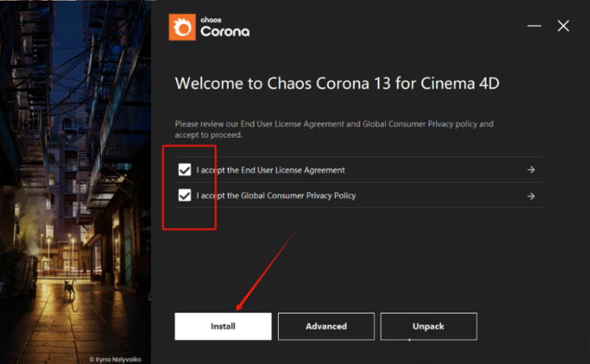Open the Global Consumer Privacy Policy via arrow

click(531, 196)
